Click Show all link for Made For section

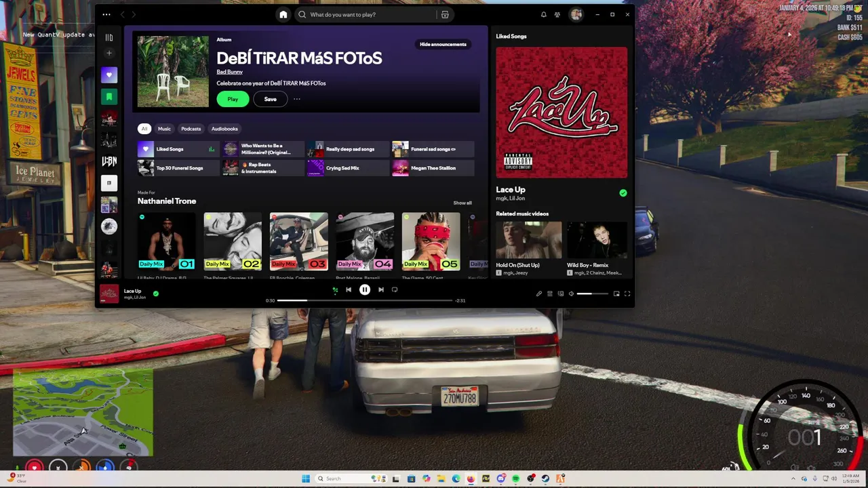coord(462,203)
